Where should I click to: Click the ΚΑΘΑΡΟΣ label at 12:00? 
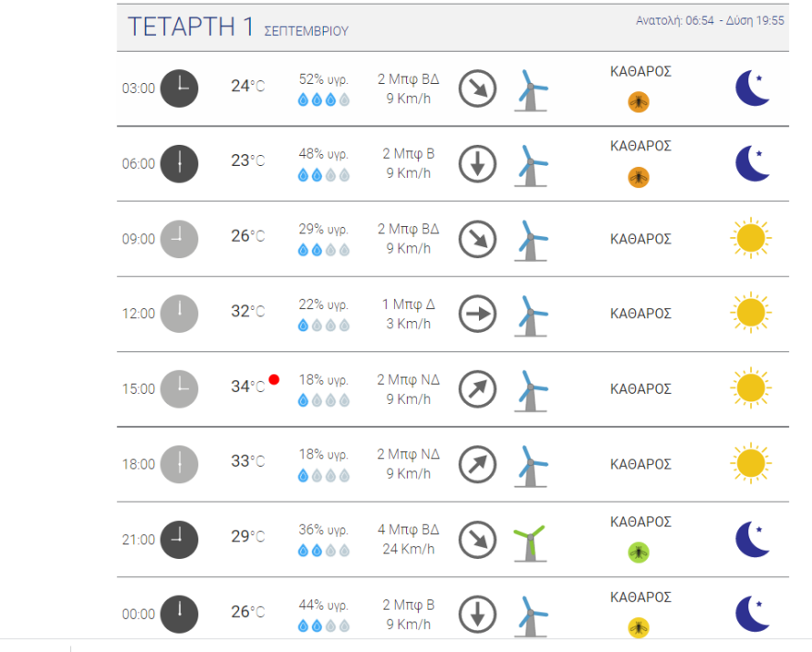click(640, 314)
